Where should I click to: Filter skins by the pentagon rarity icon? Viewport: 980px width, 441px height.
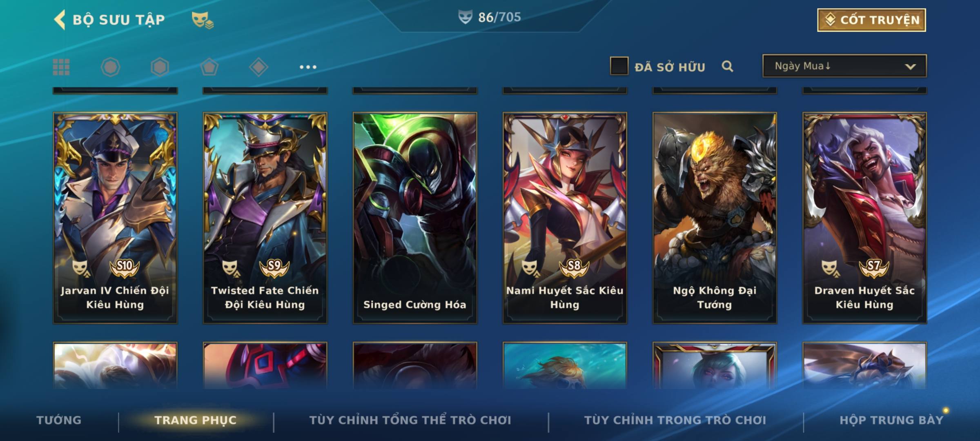point(209,67)
